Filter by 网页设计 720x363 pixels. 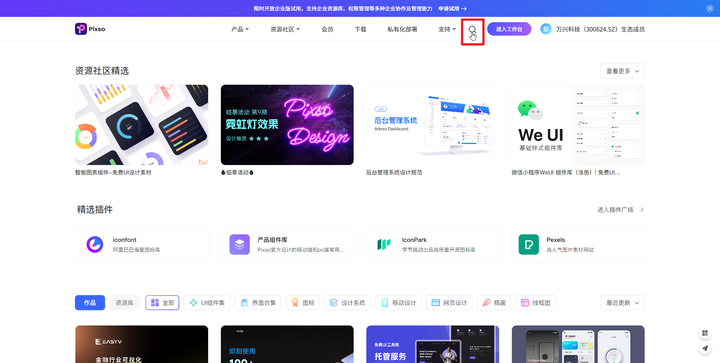tap(449, 303)
